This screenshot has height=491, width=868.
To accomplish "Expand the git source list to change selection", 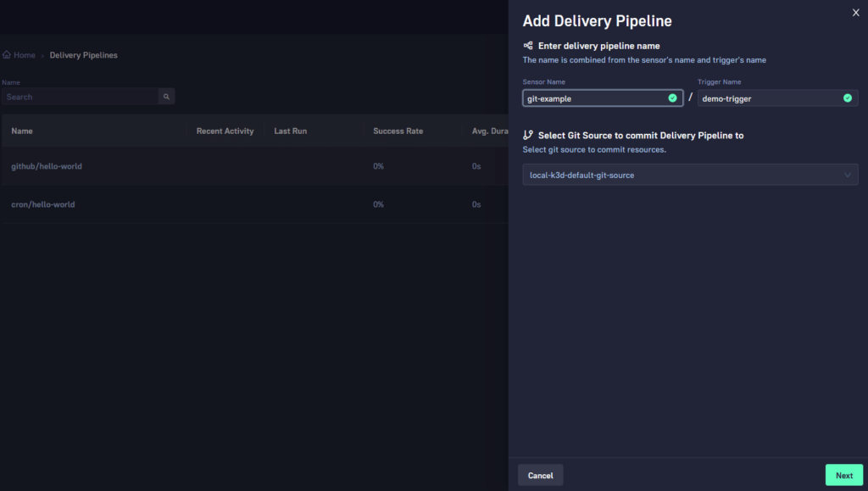I will pos(690,175).
